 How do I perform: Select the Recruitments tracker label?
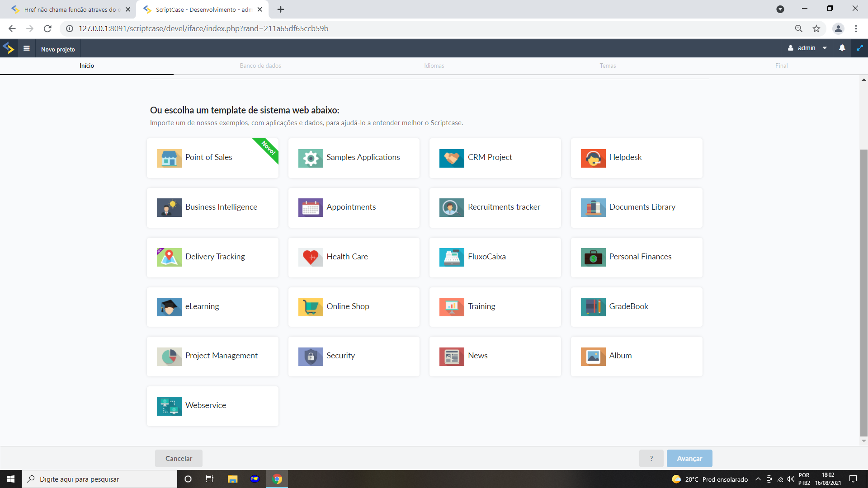click(504, 207)
